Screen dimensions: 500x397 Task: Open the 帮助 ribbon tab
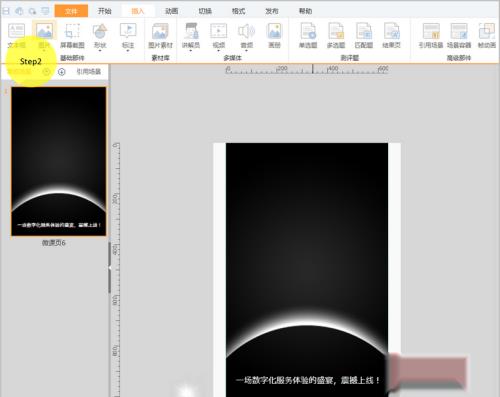305,11
